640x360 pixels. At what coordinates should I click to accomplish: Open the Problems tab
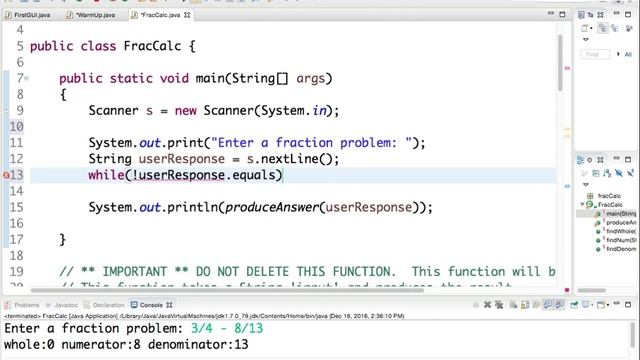coord(22,305)
